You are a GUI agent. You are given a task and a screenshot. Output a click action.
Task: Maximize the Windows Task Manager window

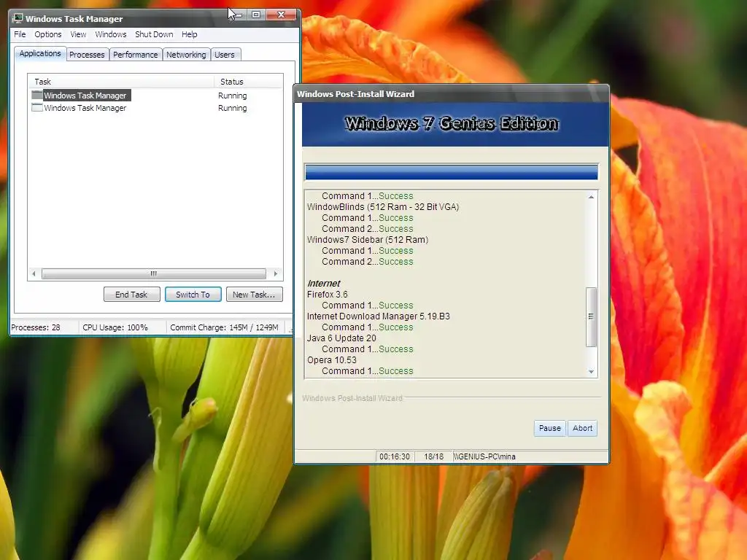click(256, 15)
